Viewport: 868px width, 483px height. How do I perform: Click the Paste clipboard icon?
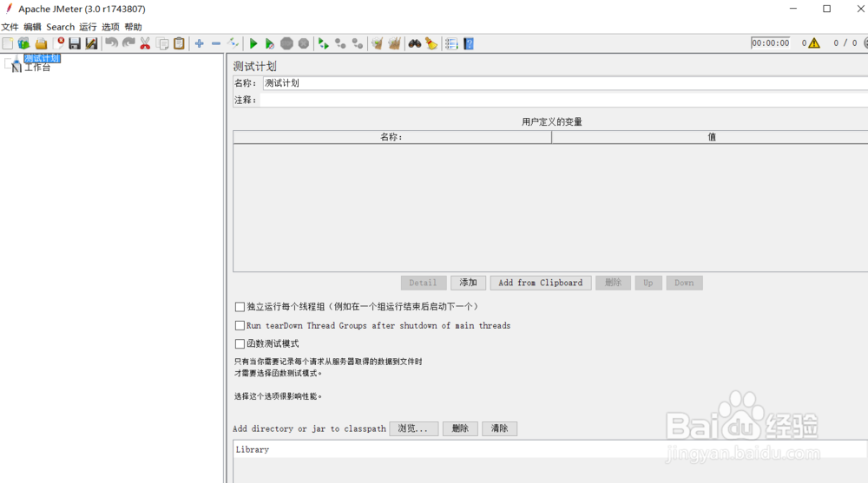179,43
